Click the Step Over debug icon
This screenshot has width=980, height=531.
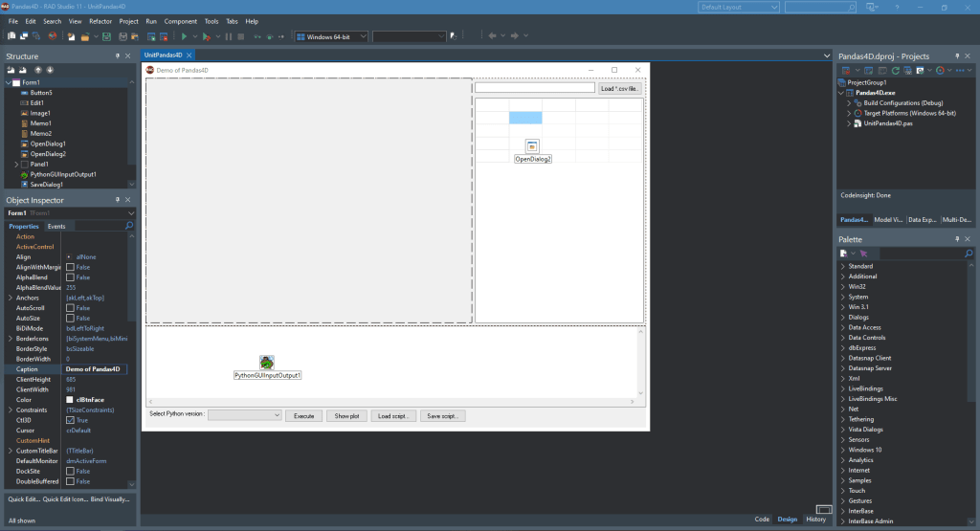click(270, 36)
